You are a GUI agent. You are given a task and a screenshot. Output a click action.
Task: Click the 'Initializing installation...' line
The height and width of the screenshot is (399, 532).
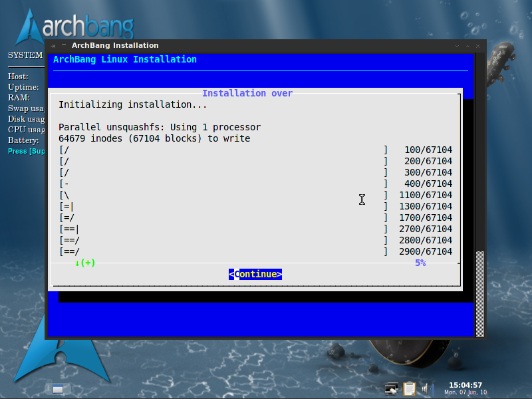[x=132, y=104]
